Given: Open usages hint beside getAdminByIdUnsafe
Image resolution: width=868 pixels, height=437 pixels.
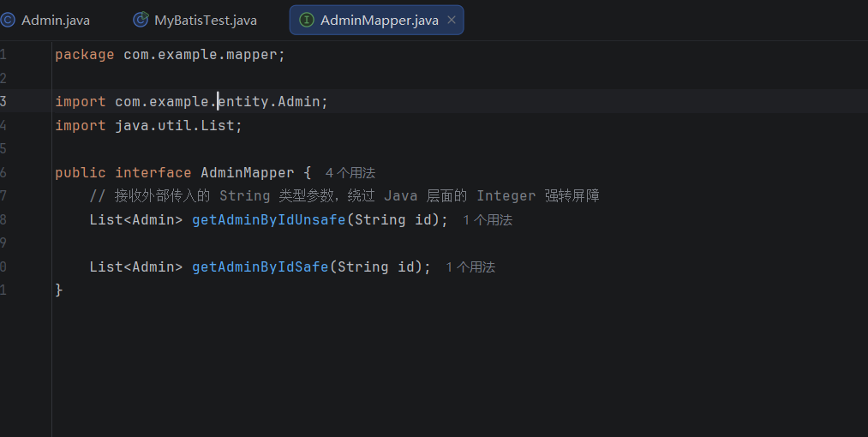Looking at the screenshot, I should click(x=488, y=220).
